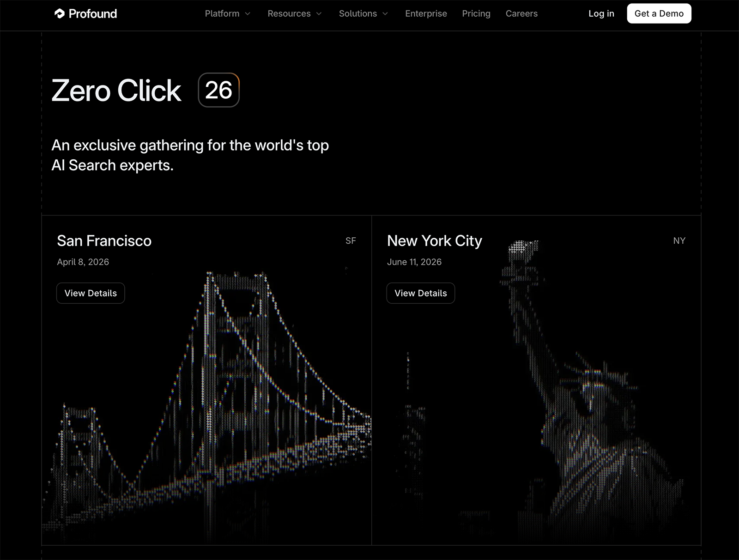Click the 26 badge beside Zero Click
The height and width of the screenshot is (560, 739).
click(219, 90)
